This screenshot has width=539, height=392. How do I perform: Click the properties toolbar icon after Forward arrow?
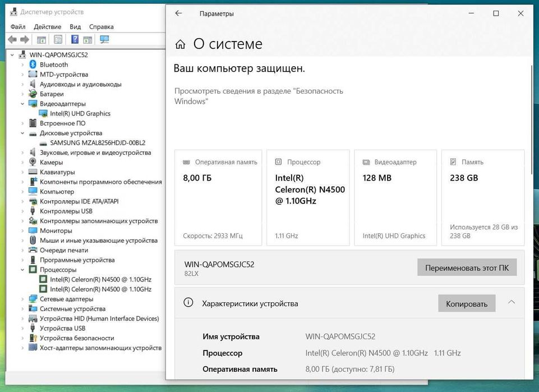click(42, 40)
